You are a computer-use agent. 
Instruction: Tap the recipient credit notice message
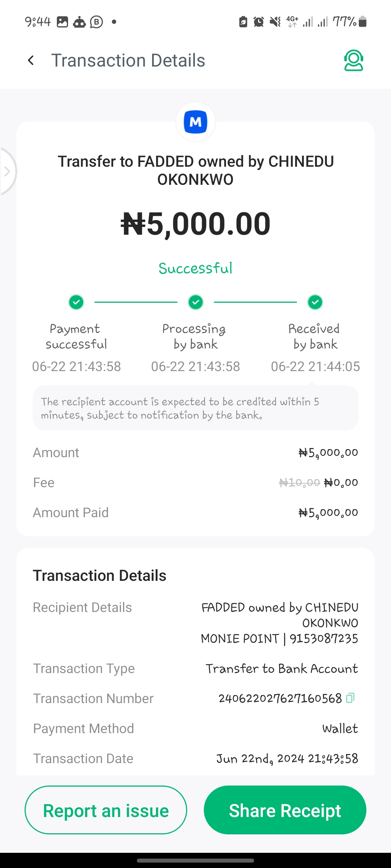pos(195,408)
